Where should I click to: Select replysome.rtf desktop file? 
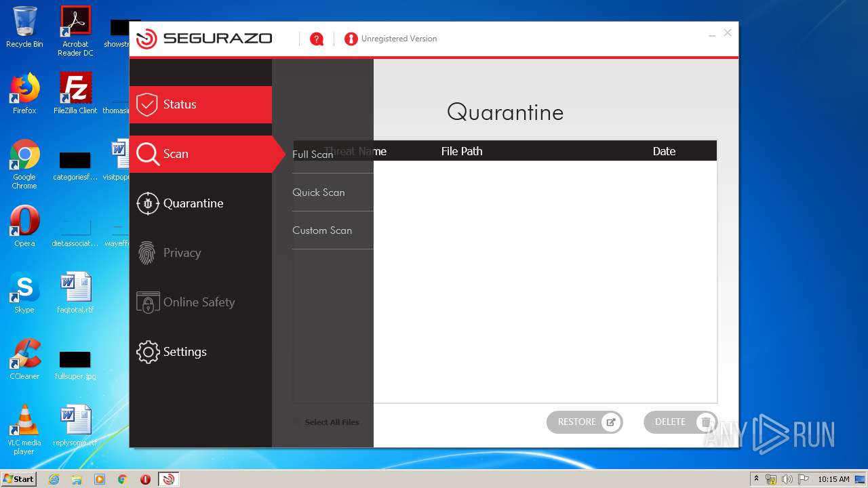coord(75,426)
